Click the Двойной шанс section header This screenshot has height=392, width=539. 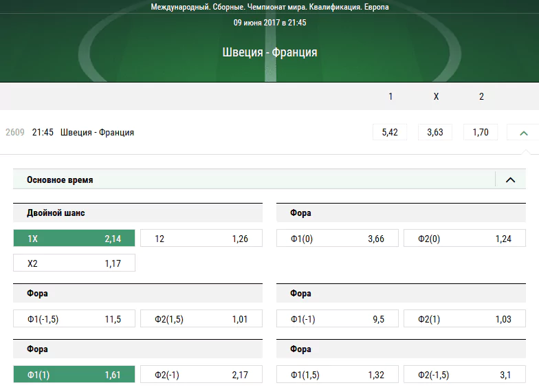(x=137, y=213)
